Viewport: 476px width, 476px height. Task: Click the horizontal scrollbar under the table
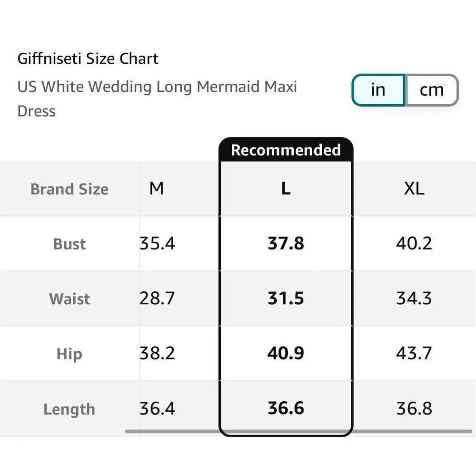(298, 432)
